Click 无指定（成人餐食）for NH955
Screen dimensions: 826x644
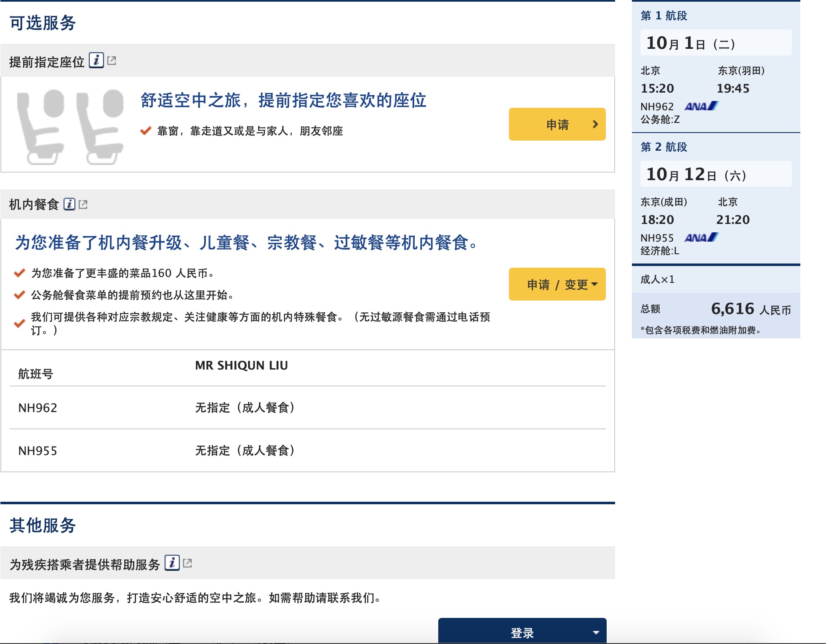tap(245, 450)
